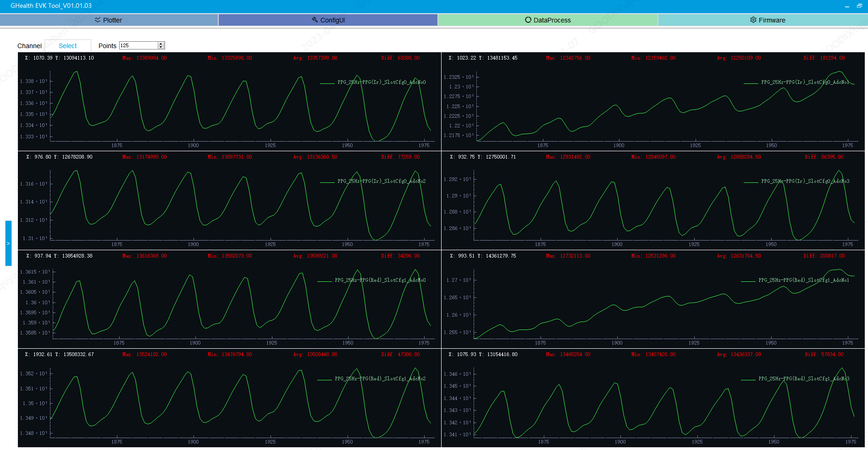Open the ConfigUI wrench icon tab
The height and width of the screenshot is (450, 868).
pyautogui.click(x=328, y=20)
